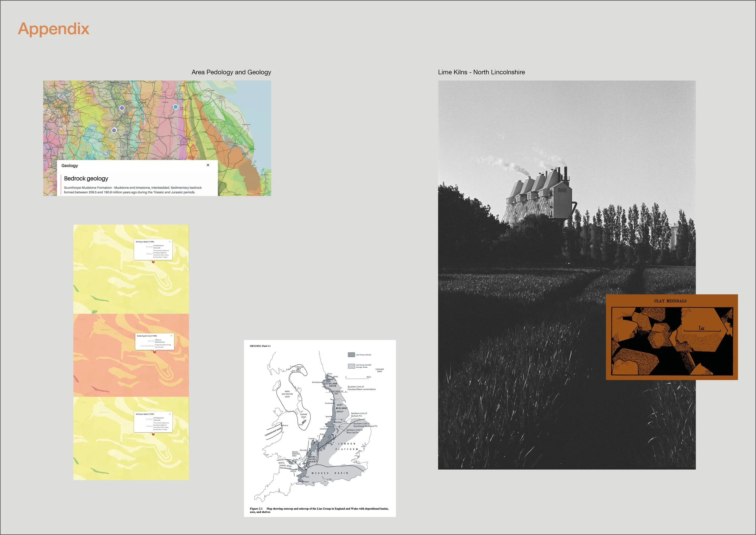Screen dimensions: 756x535
Task: Click the Lias Group outcrop legend swatch
Action: (x=351, y=355)
